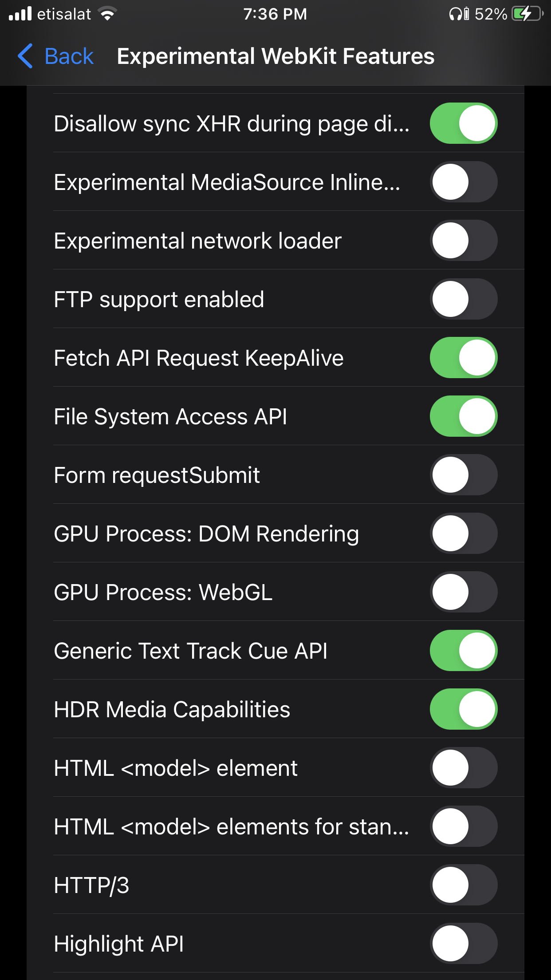This screenshot has height=980, width=551.
Task: Disable Disallow sync XHR toggle
Action: tap(463, 123)
